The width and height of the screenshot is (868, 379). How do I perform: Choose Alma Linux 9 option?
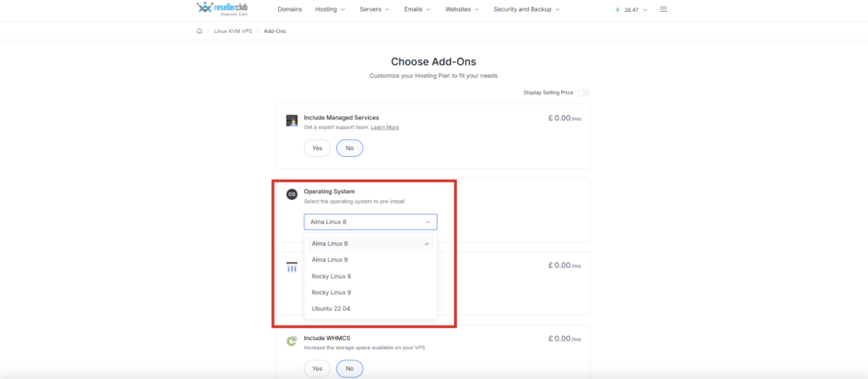tap(370, 259)
